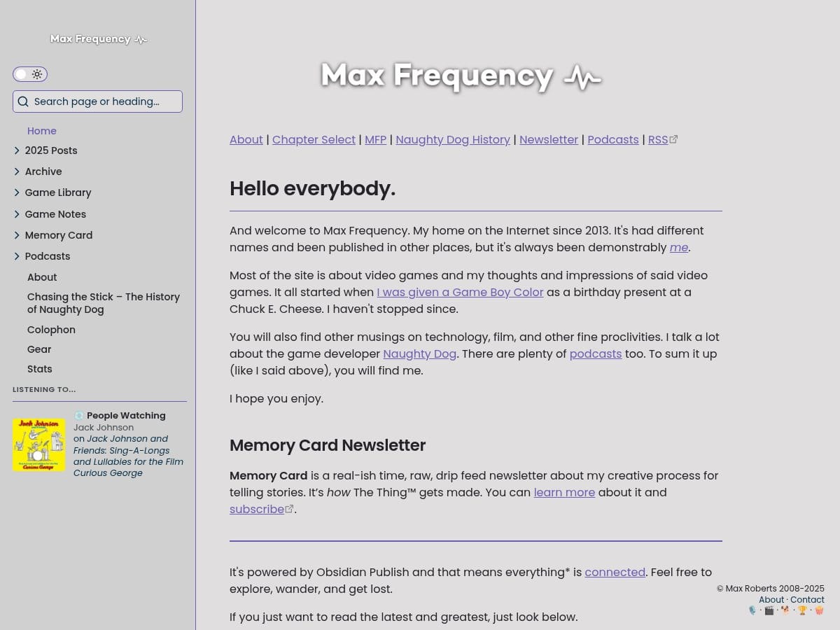Click the newsletter subscribe link
840x630 pixels.
coord(257,509)
